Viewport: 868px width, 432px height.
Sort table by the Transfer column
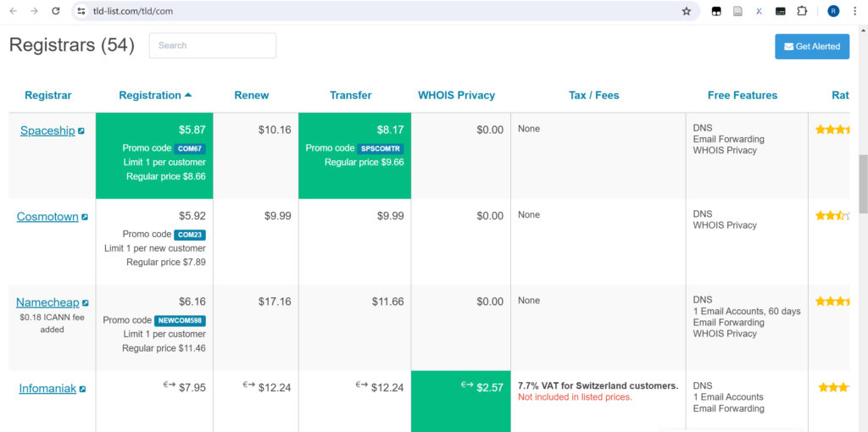pos(351,95)
